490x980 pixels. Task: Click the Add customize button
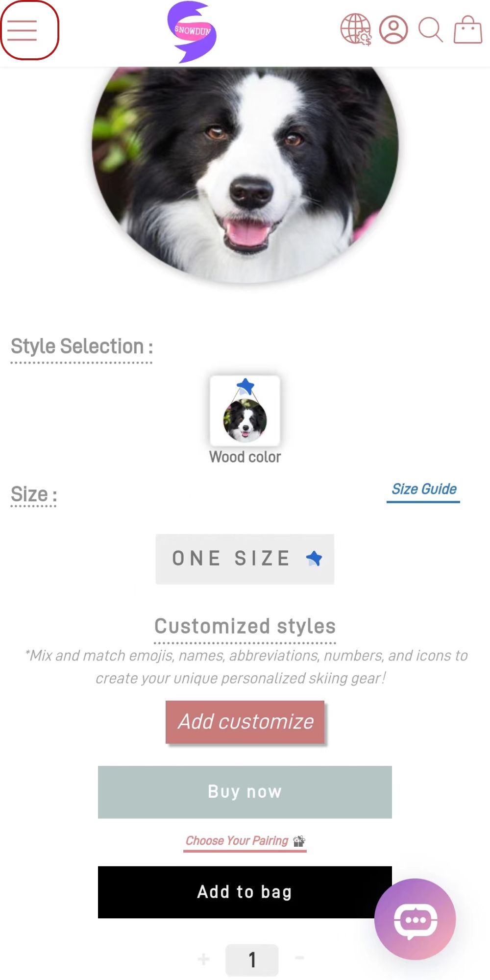[245, 722]
